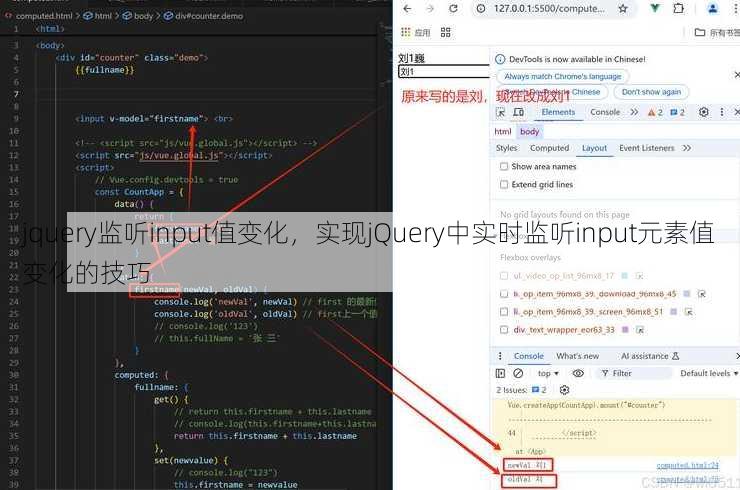This screenshot has width=740, height=490.
Task: Open the Event Listeners tab
Action: tap(647, 148)
